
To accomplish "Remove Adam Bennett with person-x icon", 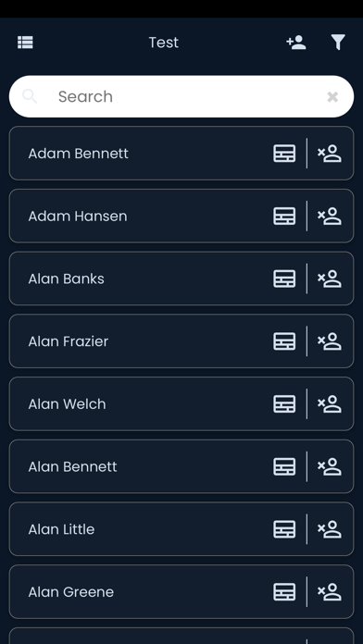I will [x=330, y=154].
